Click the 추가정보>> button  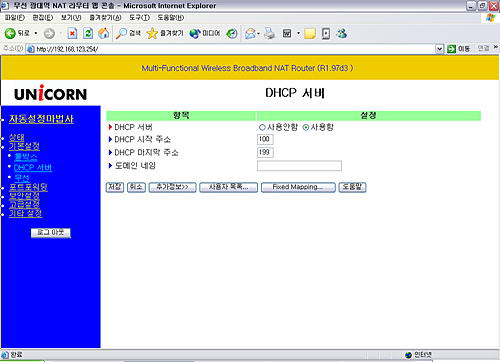(x=173, y=187)
